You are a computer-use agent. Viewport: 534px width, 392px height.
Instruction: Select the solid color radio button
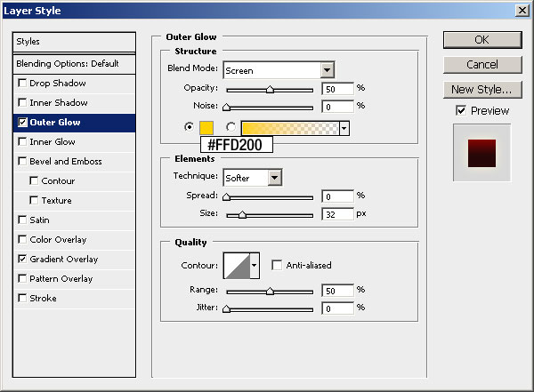pyautogui.click(x=189, y=127)
